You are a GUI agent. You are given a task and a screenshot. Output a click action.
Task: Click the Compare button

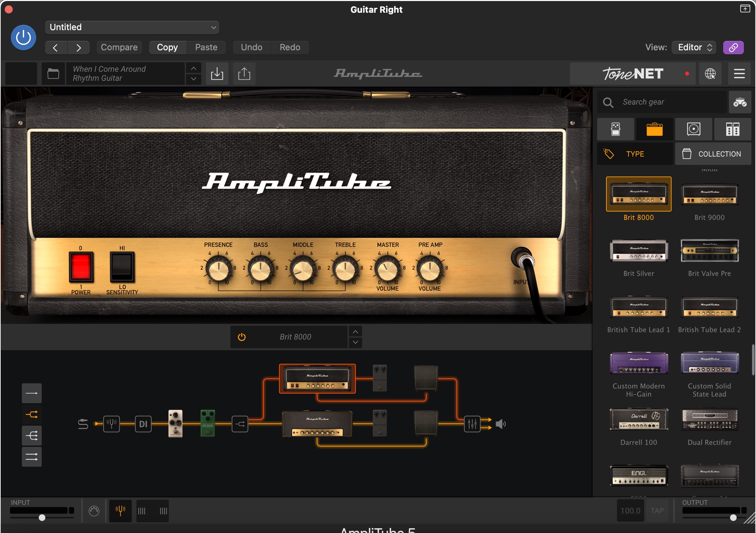point(119,47)
